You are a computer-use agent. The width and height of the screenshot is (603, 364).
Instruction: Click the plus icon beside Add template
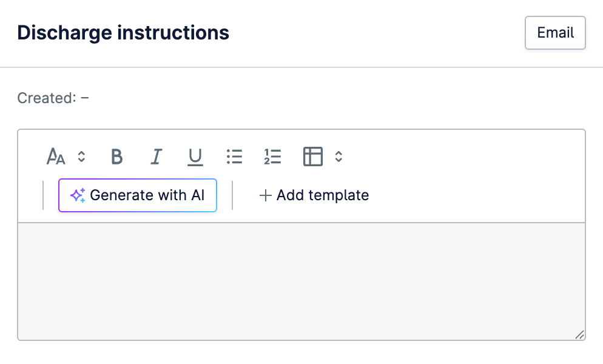[x=265, y=195]
